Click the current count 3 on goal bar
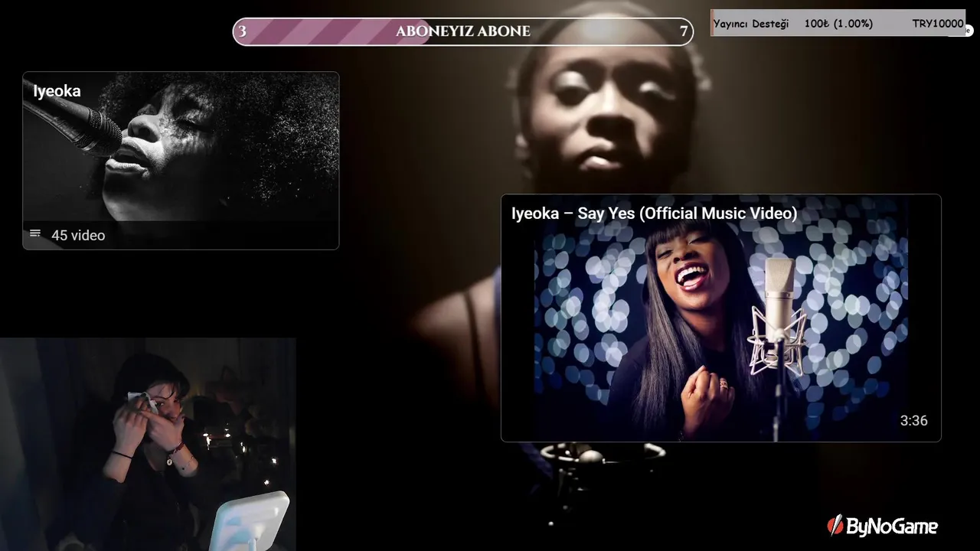This screenshot has width=980, height=551. [243, 31]
